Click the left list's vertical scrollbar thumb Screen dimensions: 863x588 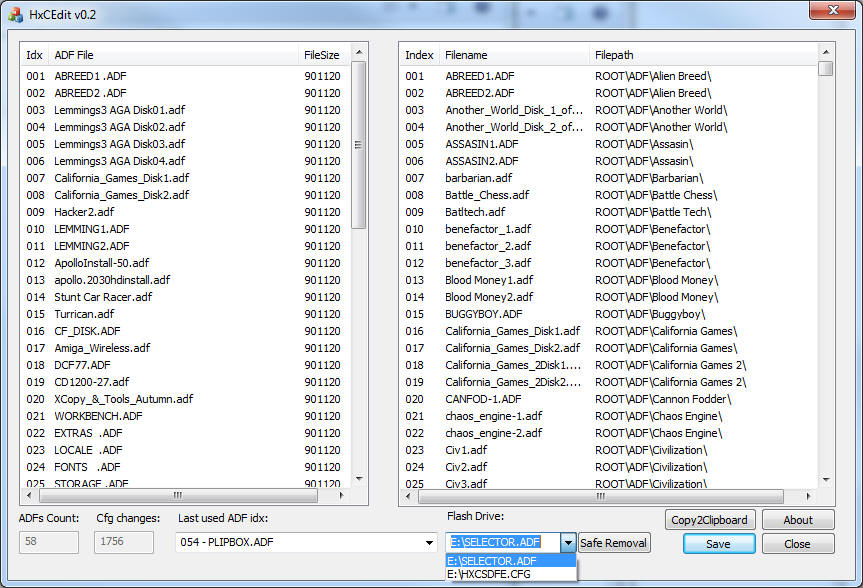(x=359, y=144)
